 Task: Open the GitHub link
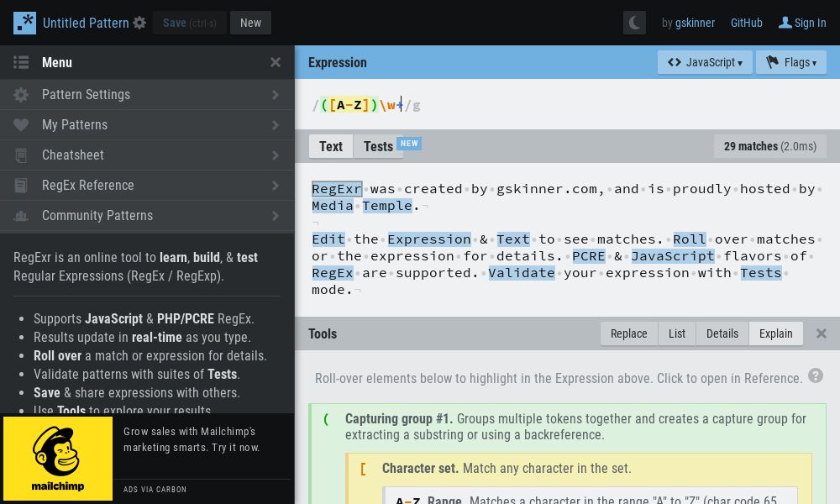[x=746, y=23]
